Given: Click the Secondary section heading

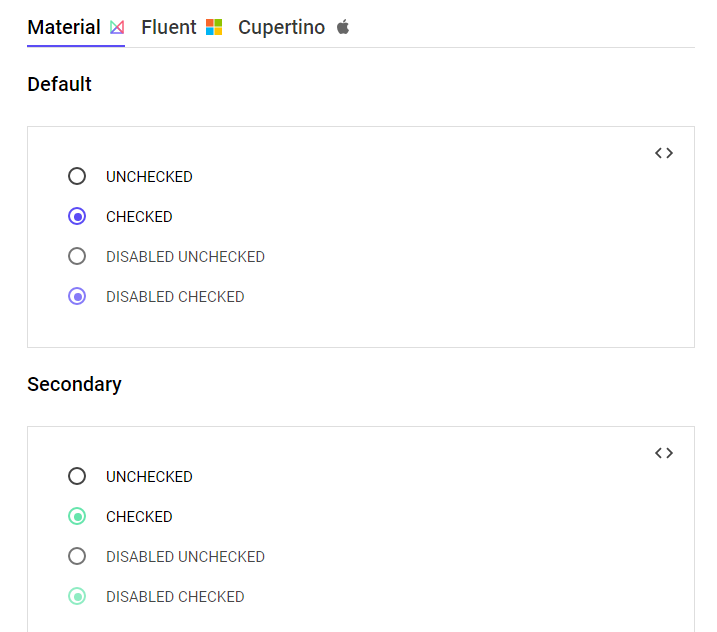Looking at the screenshot, I should 75,385.
